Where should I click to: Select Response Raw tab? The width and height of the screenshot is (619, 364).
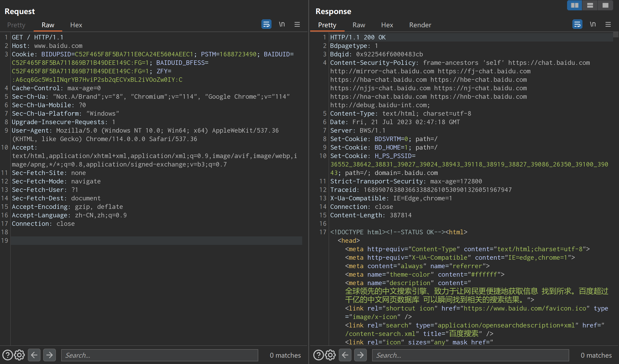(x=359, y=25)
